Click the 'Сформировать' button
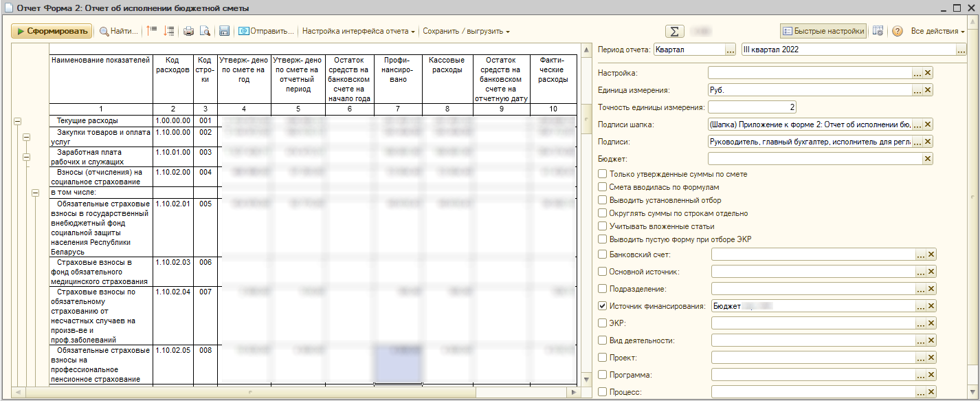The image size is (980, 401). pos(52,31)
